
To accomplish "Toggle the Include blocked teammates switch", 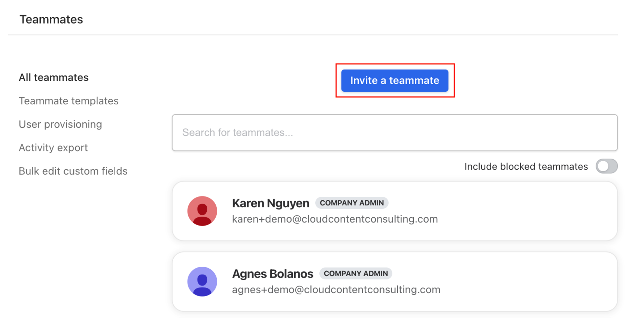I will tap(607, 166).
